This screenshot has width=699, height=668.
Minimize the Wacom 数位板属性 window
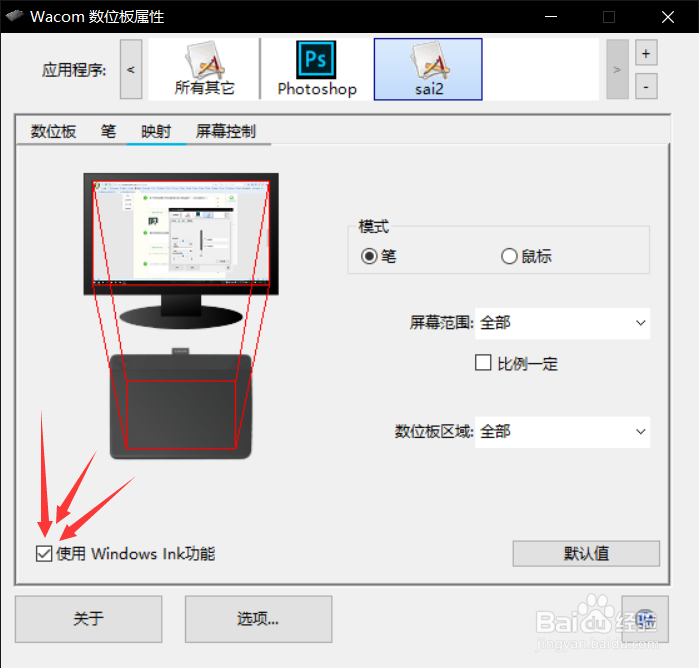pyautogui.click(x=551, y=17)
